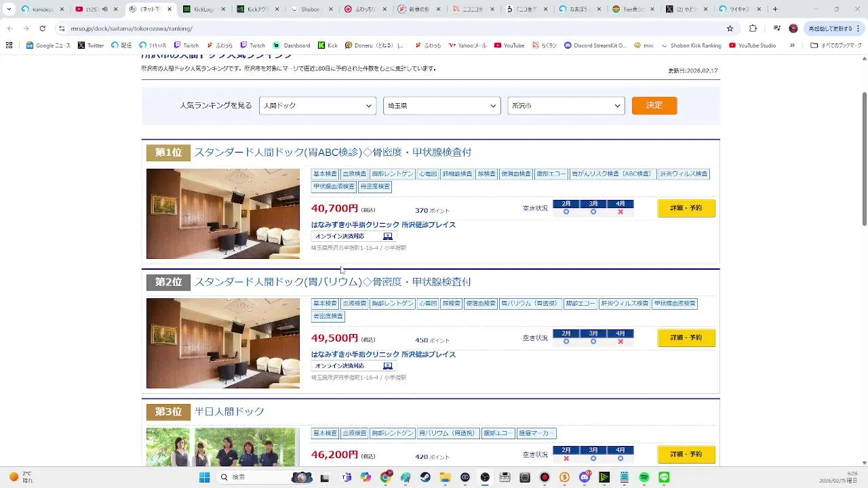This screenshot has height=488, width=868.
Task: Switch to the kunidep tab
Action: click(x=43, y=9)
